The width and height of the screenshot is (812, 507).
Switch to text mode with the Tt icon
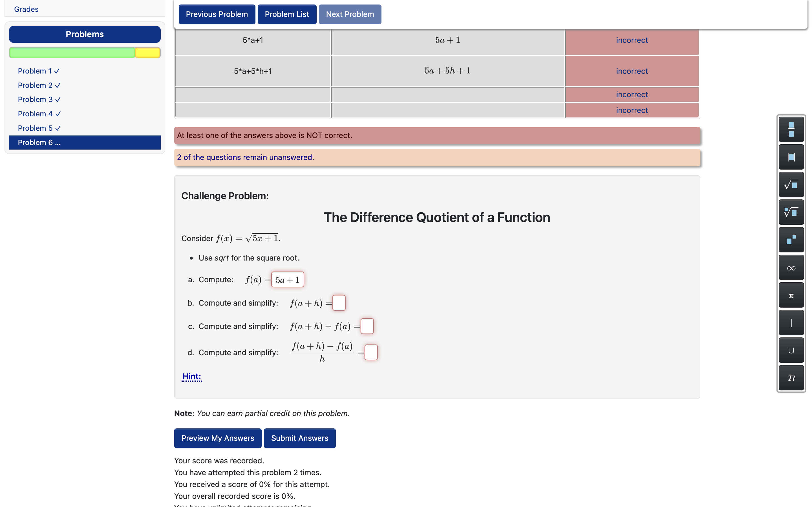point(791,377)
